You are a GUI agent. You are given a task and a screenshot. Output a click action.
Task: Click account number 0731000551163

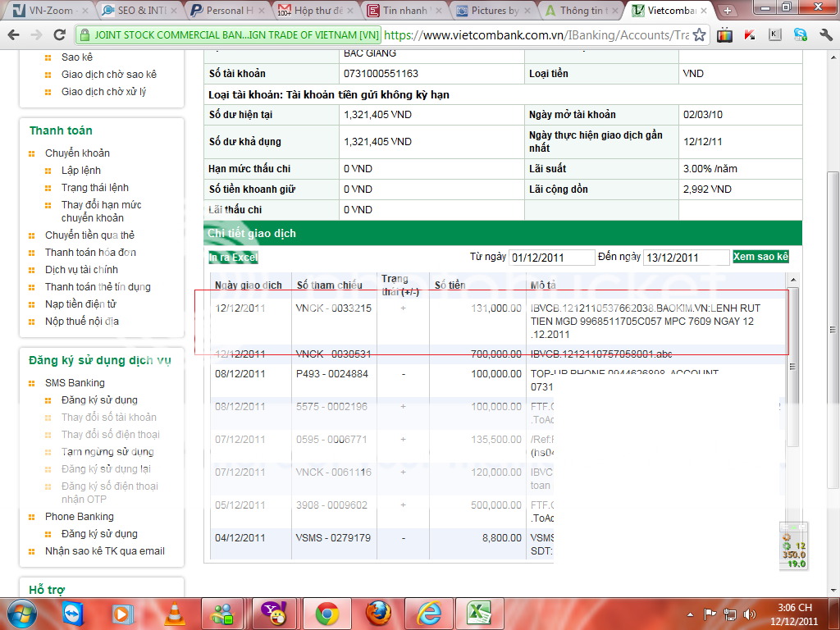[x=381, y=73]
